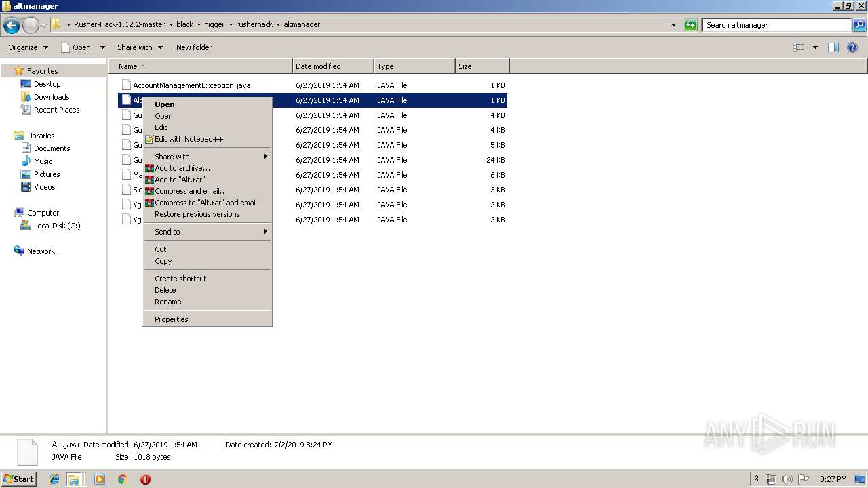Focus the Search altmanager field

[776, 25]
